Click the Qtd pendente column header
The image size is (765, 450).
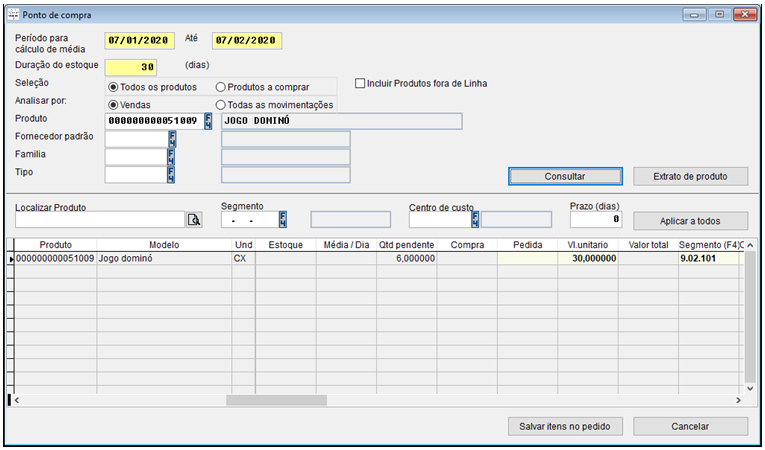coord(407,244)
